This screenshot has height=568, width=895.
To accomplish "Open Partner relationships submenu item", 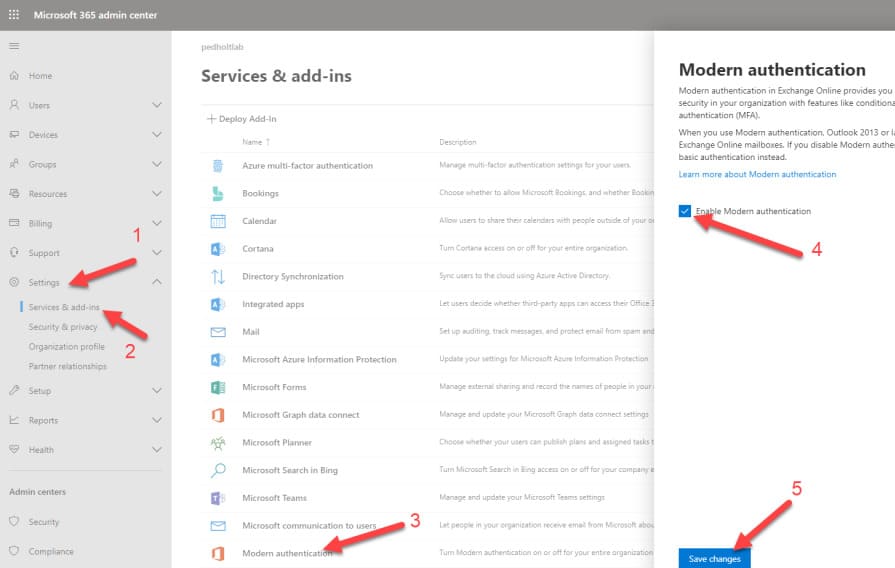I will point(67,366).
